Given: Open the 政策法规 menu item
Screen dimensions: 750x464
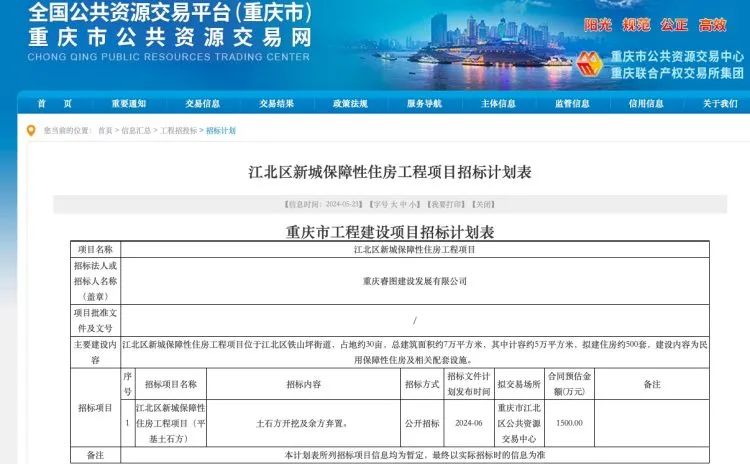Looking at the screenshot, I should tap(350, 103).
